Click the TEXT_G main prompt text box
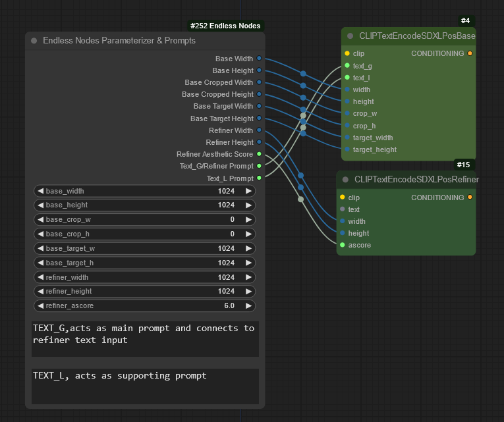The height and width of the screenshot is (422, 504). point(144,339)
